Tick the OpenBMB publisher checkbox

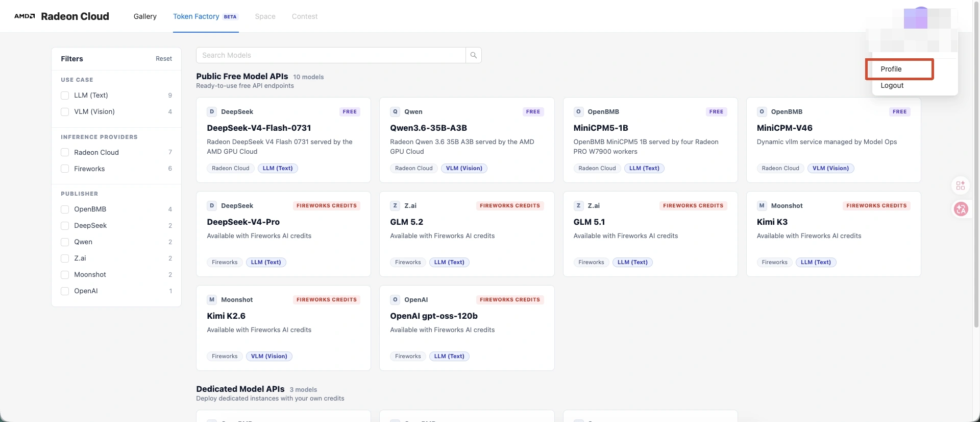65,209
